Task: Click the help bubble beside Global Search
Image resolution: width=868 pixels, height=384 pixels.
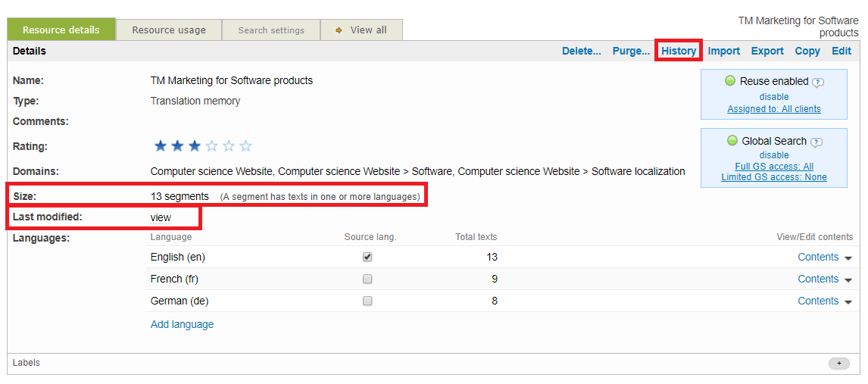Action: point(816,142)
